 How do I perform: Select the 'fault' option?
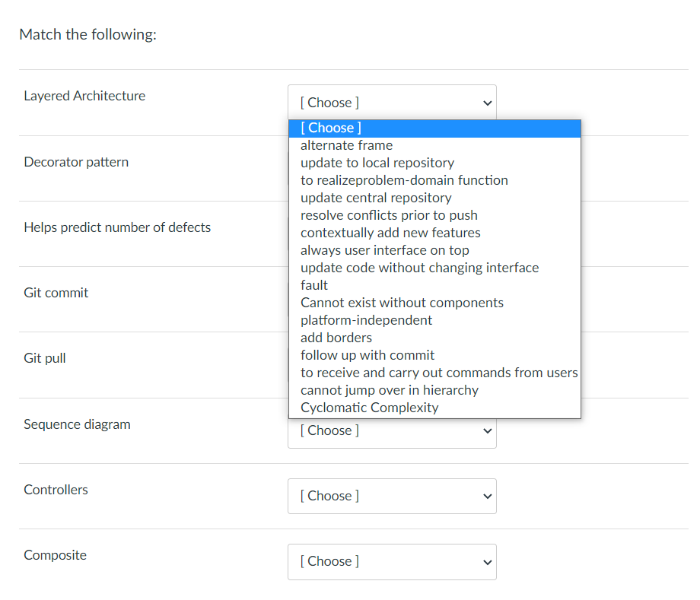pos(434,285)
